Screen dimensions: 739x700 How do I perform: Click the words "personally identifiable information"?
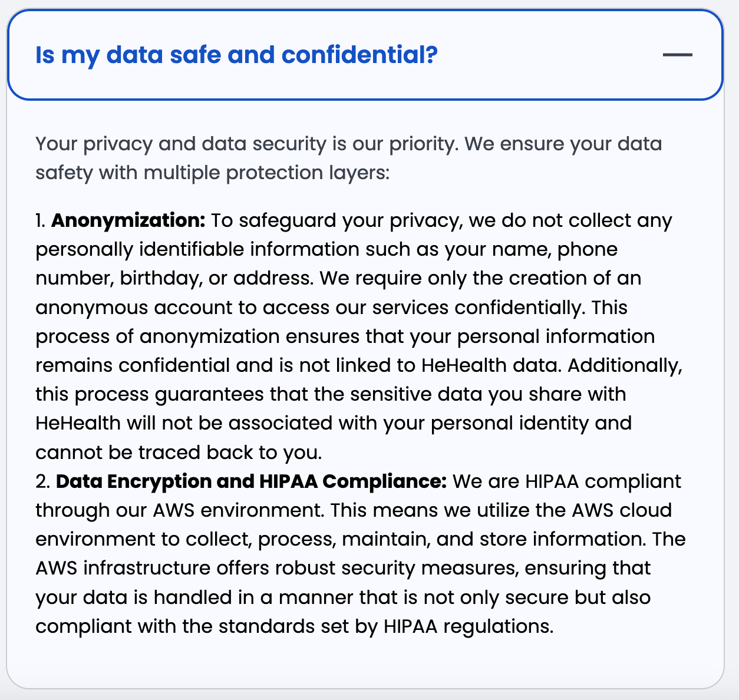[197, 249]
